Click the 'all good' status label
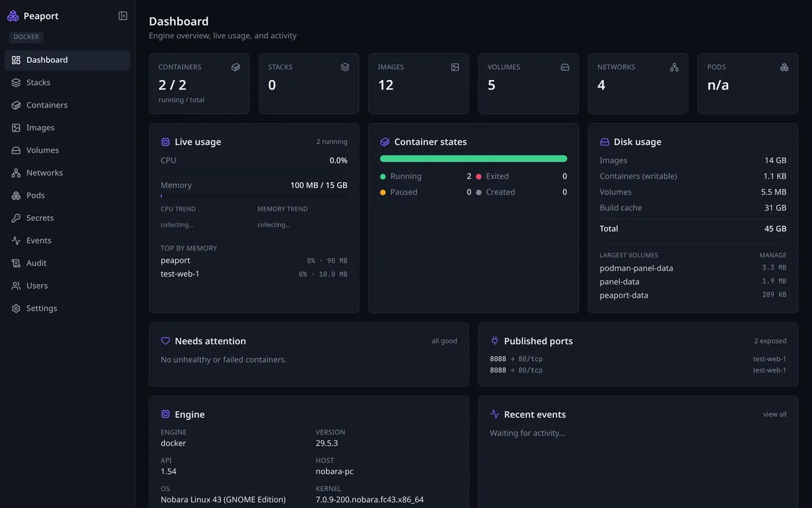812x508 pixels. point(444,341)
